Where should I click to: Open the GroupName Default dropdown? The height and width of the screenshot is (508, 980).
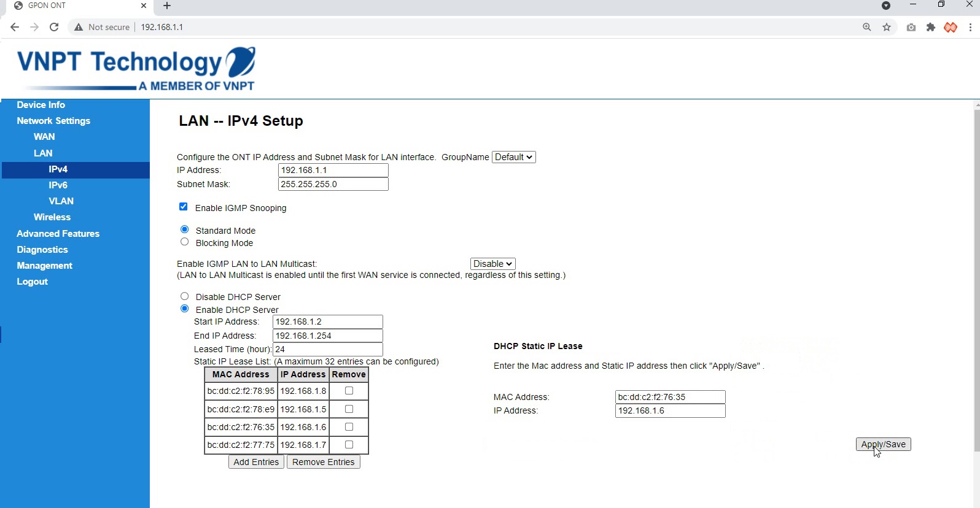click(x=513, y=157)
